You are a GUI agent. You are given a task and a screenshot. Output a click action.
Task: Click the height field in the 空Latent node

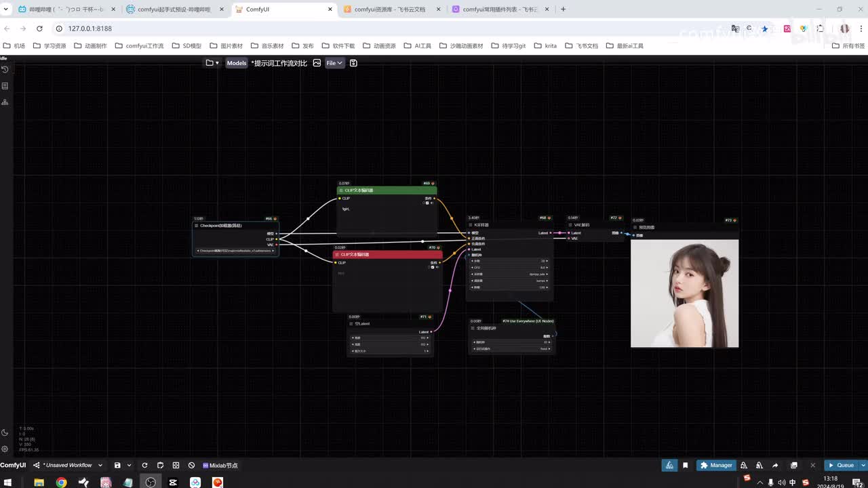390,344
